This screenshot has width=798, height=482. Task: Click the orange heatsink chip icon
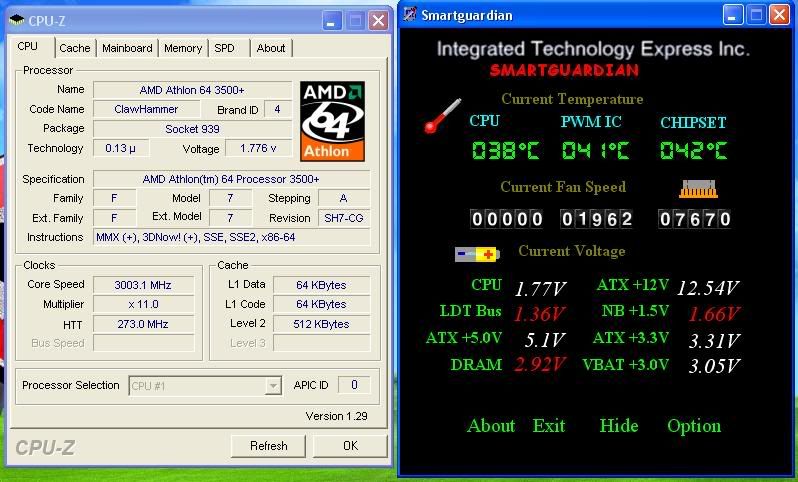tap(698, 189)
